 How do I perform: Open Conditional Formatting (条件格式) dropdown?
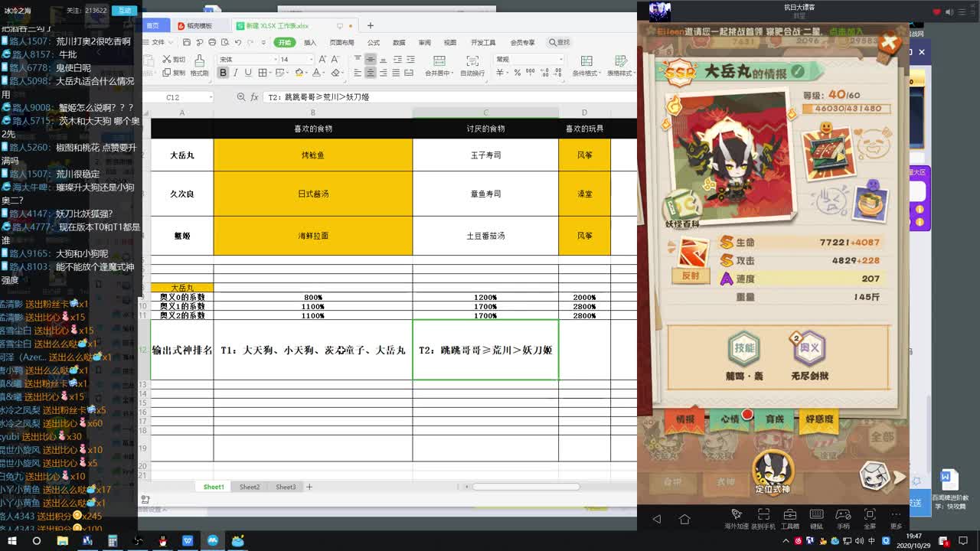586,65
